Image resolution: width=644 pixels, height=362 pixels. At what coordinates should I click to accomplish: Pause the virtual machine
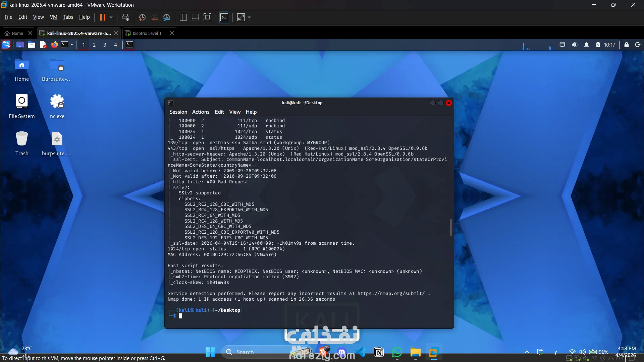[x=103, y=17]
